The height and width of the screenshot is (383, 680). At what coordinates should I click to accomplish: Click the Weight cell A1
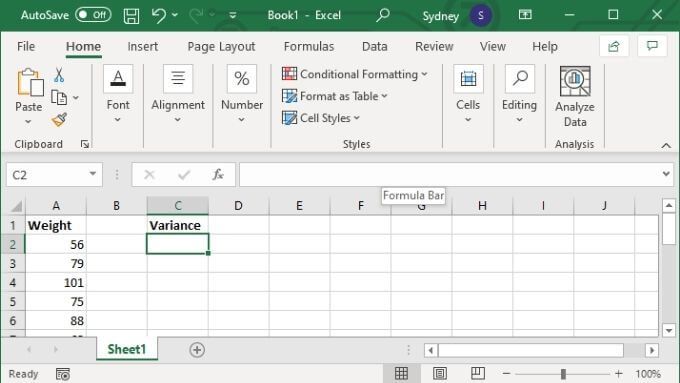[x=56, y=225]
